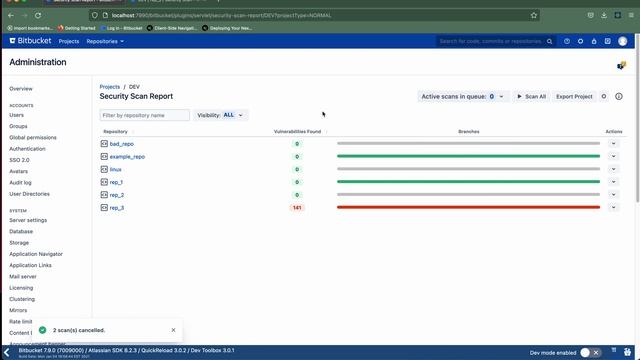
Task: Open actions dropdown for example_repo
Action: click(613, 156)
